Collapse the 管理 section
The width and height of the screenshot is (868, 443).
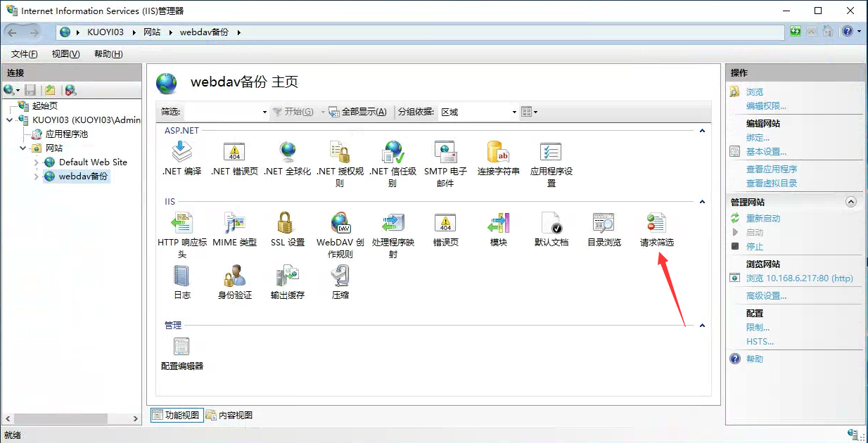coord(702,326)
